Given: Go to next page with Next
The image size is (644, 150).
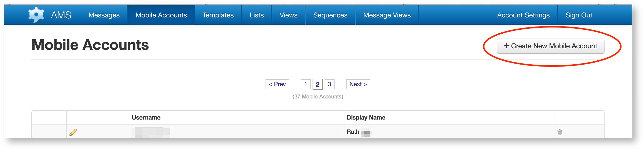Looking at the screenshot, I should [358, 84].
